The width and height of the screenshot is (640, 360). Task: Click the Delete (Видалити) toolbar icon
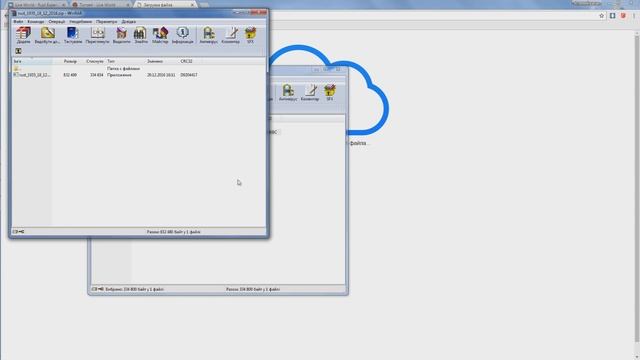[121, 35]
